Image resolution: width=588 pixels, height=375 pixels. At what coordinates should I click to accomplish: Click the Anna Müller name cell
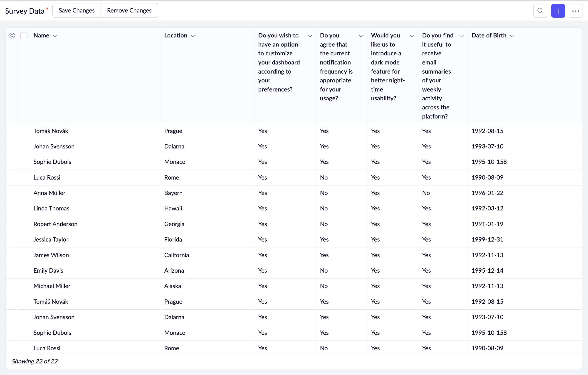click(49, 193)
